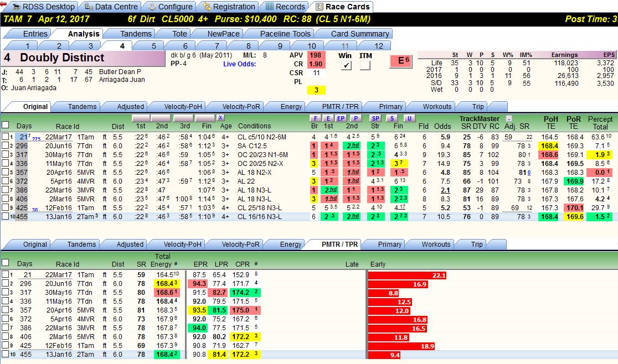
Task: Click the E run-style filter button
Action: 328,118
